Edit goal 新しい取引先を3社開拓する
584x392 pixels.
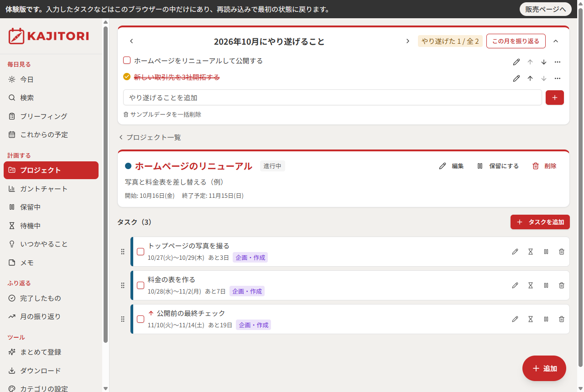[516, 78]
